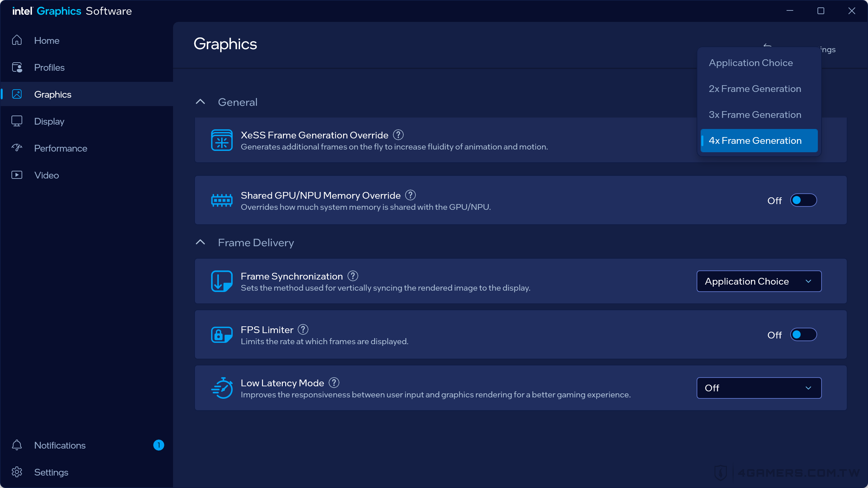The height and width of the screenshot is (488, 868).
Task: Click the Frame Synchronization help icon
Action: click(353, 276)
